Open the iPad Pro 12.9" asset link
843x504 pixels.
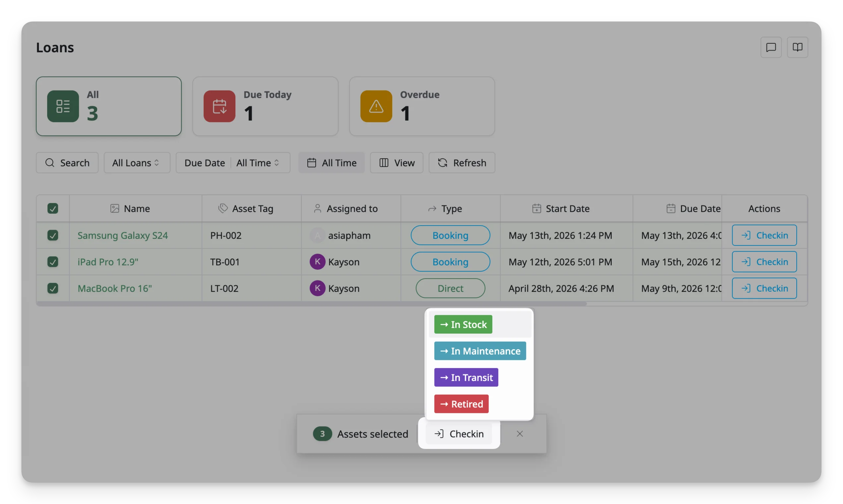[108, 261]
